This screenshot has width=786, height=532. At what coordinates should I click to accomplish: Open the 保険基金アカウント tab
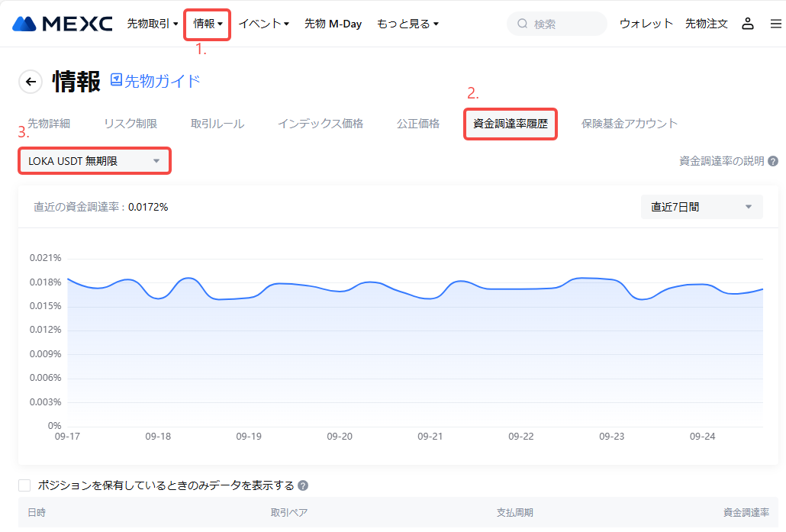tap(629, 124)
